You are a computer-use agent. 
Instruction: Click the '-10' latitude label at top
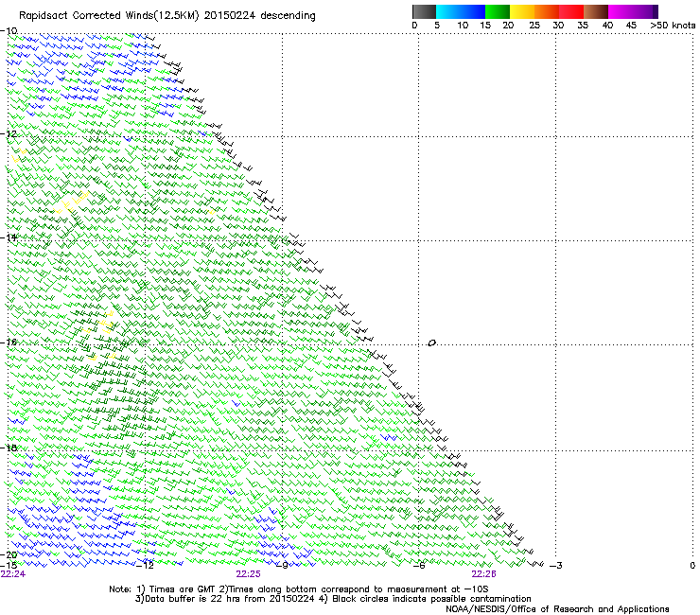[x=9, y=30]
